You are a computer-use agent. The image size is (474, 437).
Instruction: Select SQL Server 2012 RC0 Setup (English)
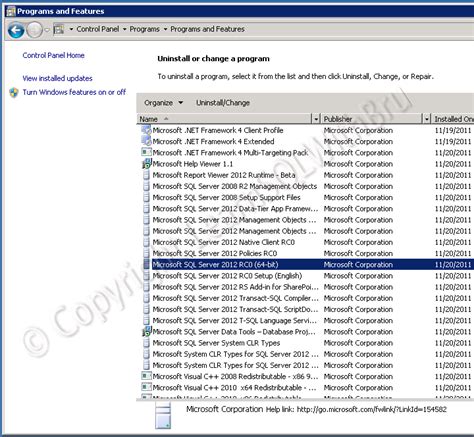point(227,276)
